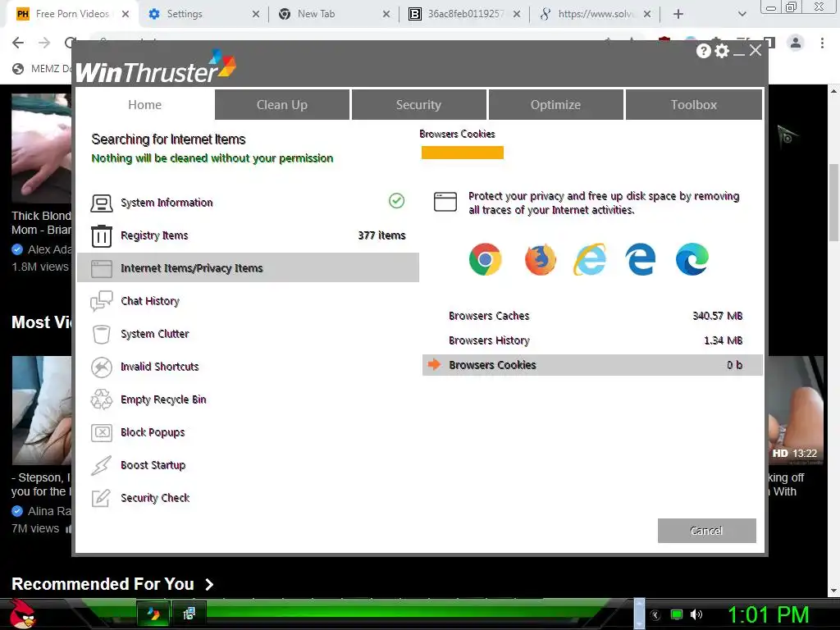Viewport: 840px width, 630px height.
Task: Click the Security Check pencil icon
Action: point(101,498)
